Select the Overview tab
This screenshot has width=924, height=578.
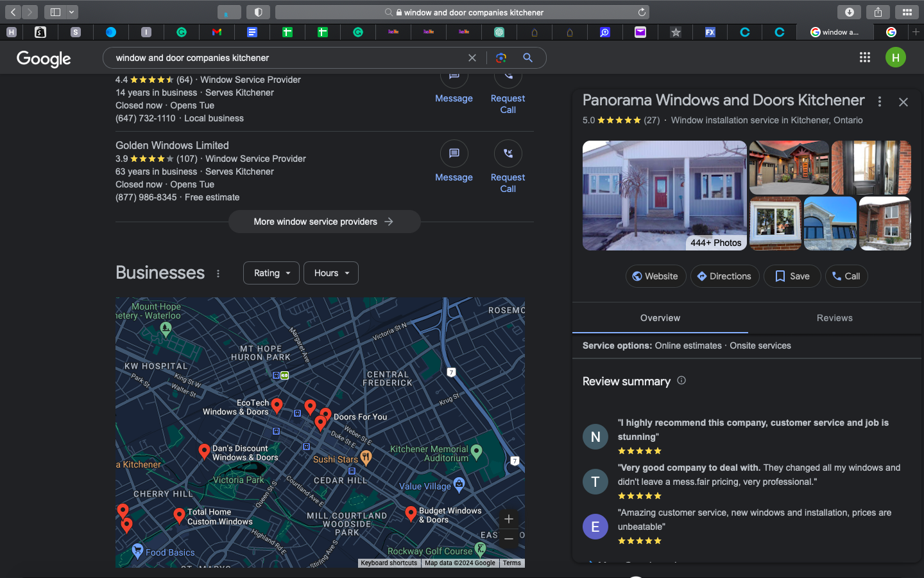pos(660,318)
